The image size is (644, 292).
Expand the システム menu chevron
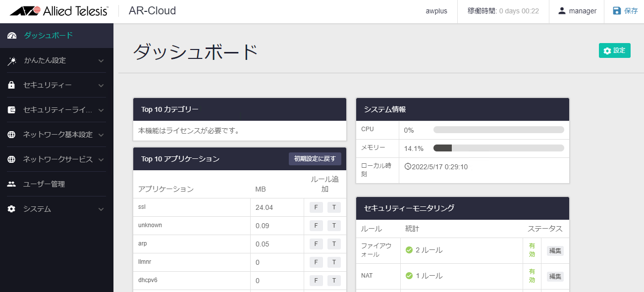pos(101,209)
